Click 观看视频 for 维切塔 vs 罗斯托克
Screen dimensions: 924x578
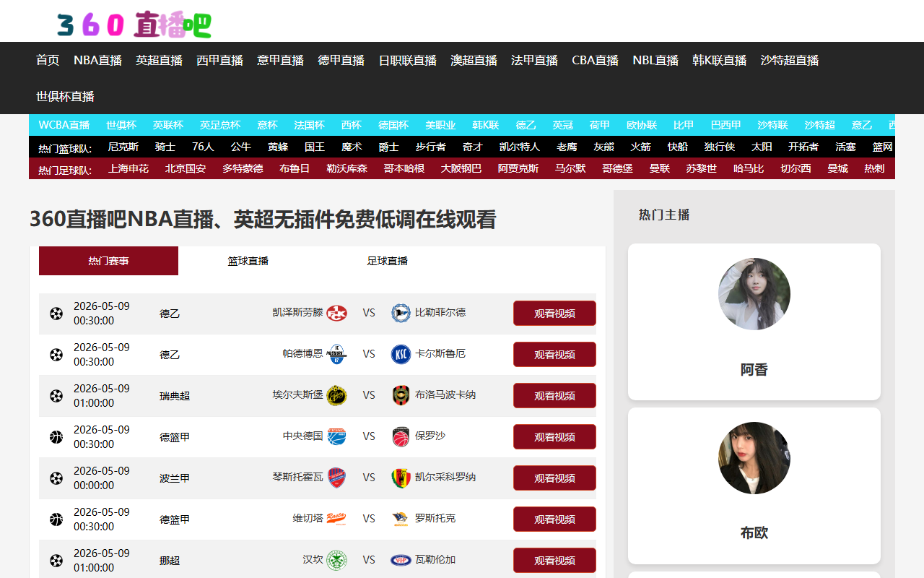(554, 519)
